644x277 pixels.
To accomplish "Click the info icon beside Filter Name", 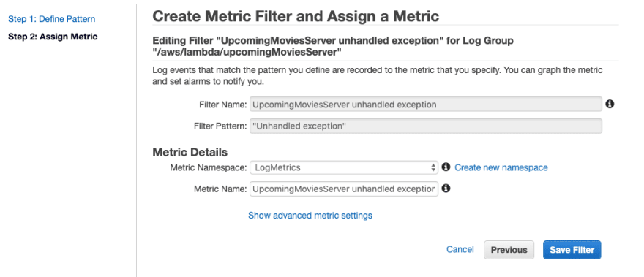I will pyautogui.click(x=610, y=105).
